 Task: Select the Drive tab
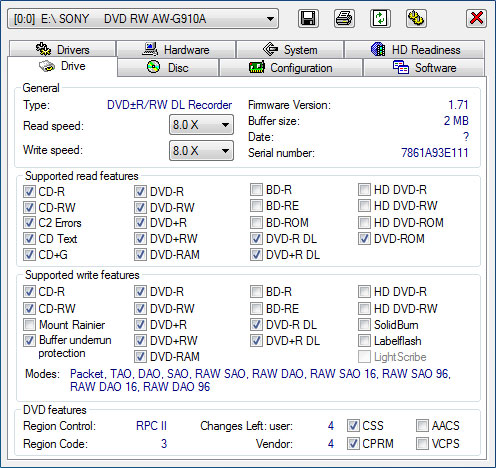coord(62,66)
